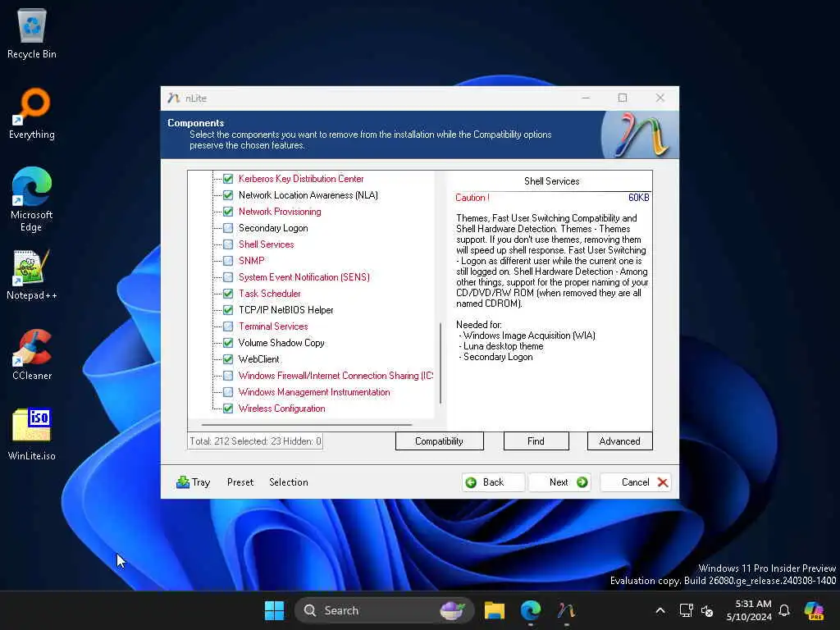Open the Windows Start menu
This screenshot has width=840, height=630.
pyautogui.click(x=274, y=610)
